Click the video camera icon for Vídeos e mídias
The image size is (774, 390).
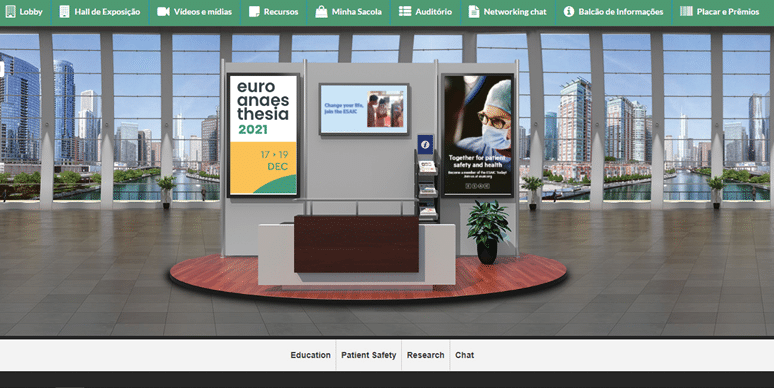click(x=163, y=11)
